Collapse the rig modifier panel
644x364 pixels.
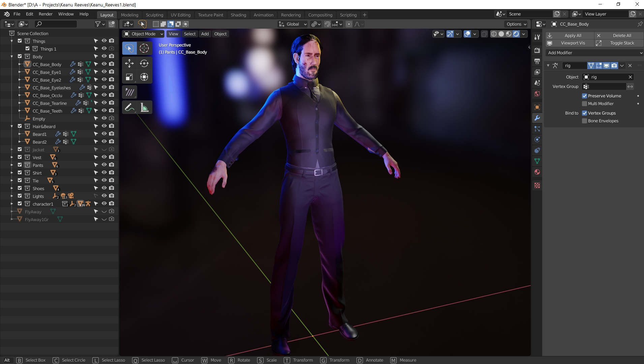[x=548, y=66]
